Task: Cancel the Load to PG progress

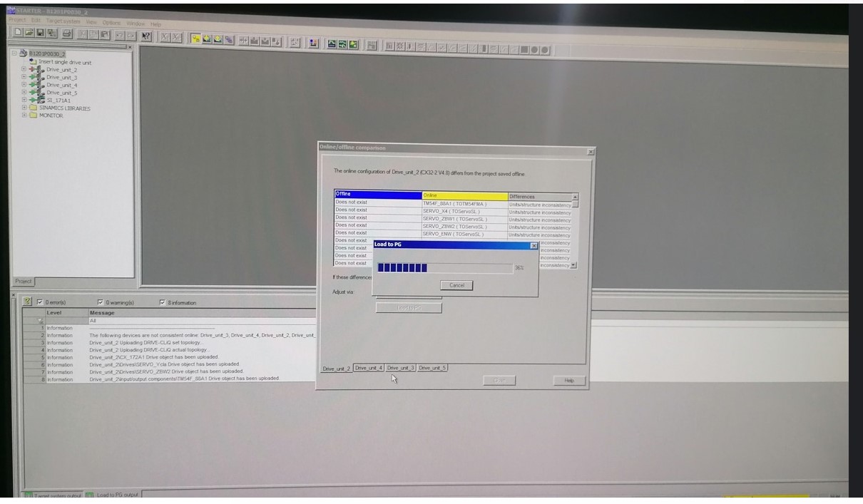Action: click(x=456, y=285)
